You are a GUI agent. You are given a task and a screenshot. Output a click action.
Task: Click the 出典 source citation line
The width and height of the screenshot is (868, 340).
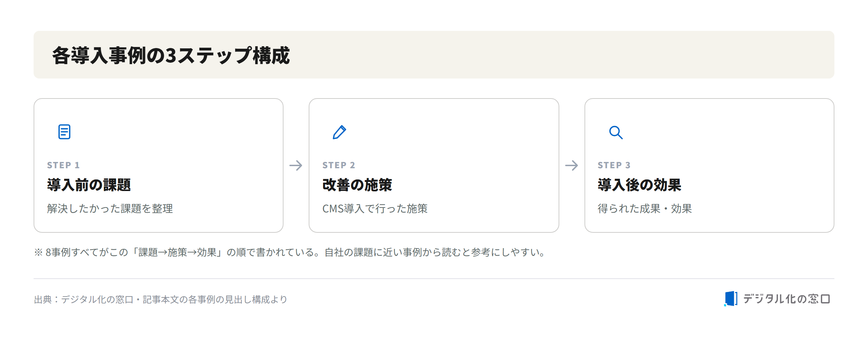(161, 299)
